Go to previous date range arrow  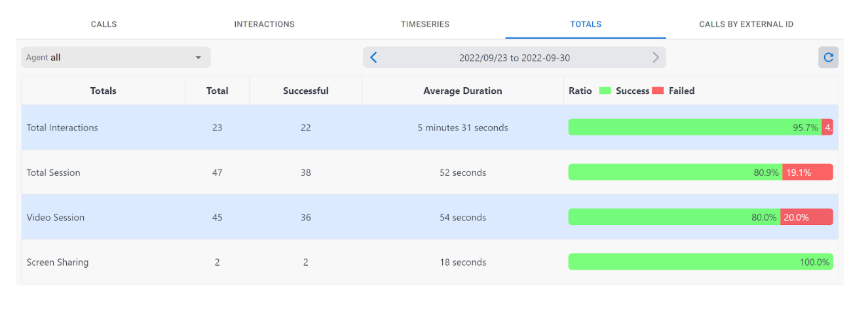pyautogui.click(x=373, y=58)
